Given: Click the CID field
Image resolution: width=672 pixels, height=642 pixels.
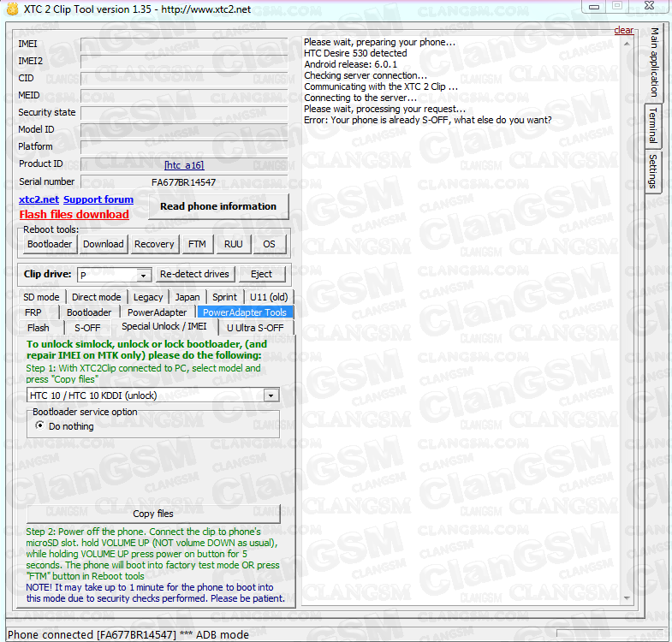Looking at the screenshot, I should pyautogui.click(x=184, y=79).
